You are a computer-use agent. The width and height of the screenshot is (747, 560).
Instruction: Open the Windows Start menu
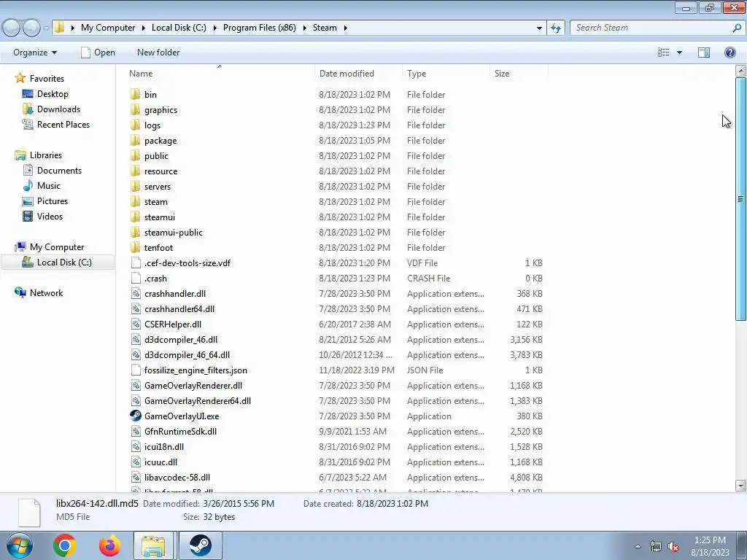tap(19, 545)
